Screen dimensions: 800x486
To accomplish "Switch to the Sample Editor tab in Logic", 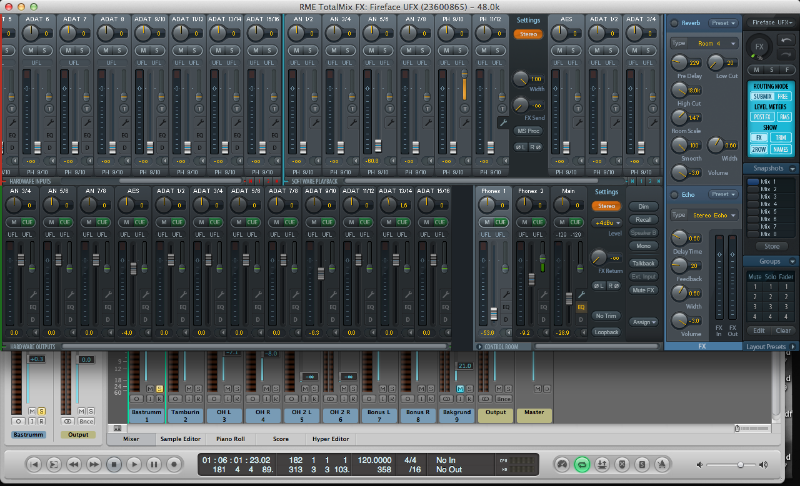I will tap(180, 439).
